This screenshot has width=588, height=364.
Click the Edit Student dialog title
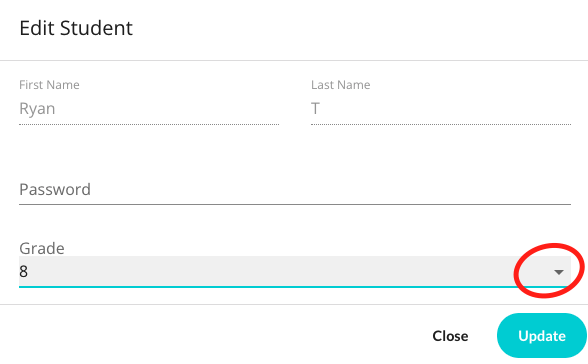[x=76, y=28]
